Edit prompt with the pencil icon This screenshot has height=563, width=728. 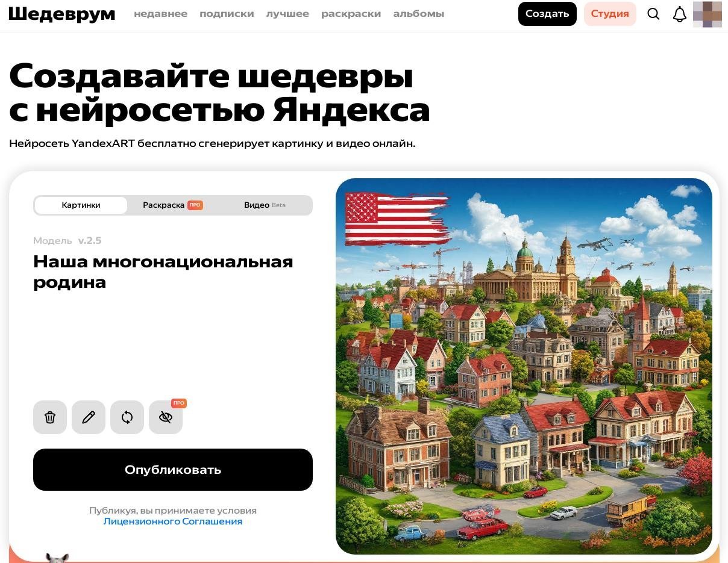(89, 417)
